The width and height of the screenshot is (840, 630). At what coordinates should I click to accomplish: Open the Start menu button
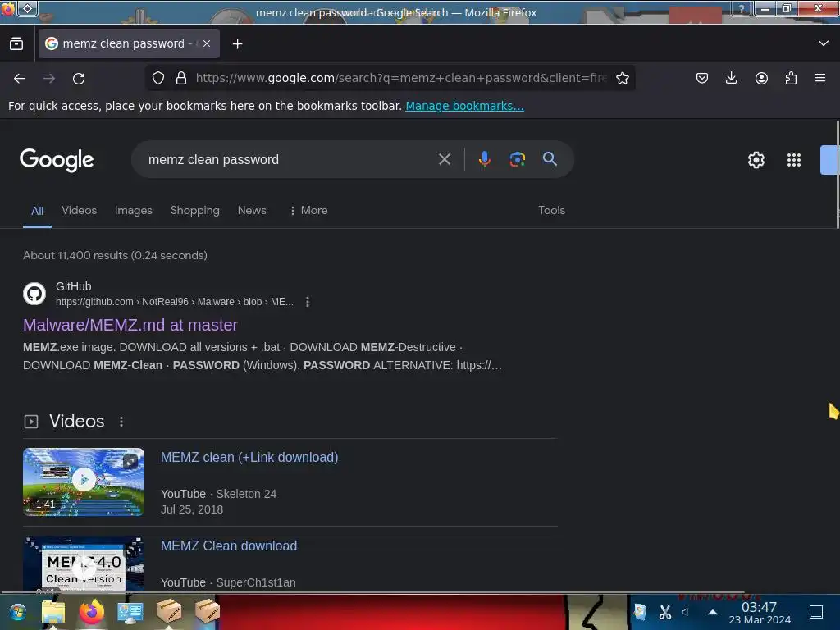[17, 612]
